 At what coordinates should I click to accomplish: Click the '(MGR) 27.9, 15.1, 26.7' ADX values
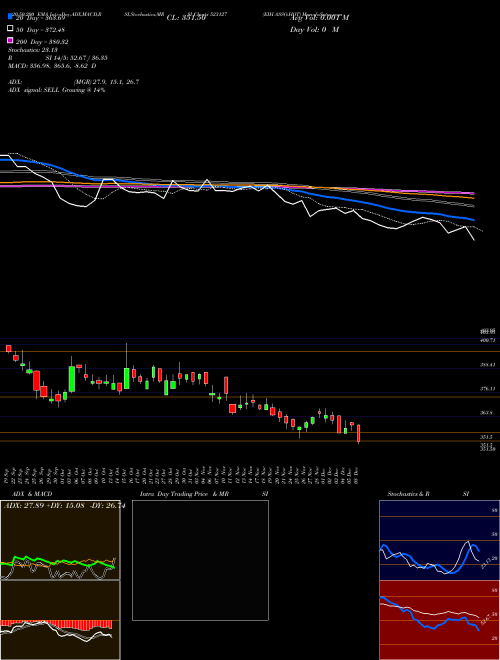(x=106, y=82)
